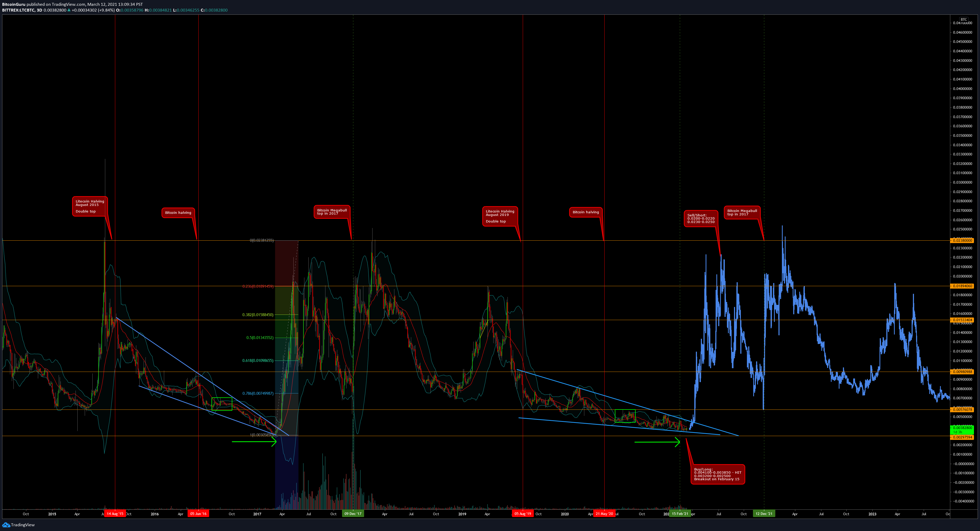Click the 2015 year label on time axis
The width and height of the screenshot is (980, 531).
pos(52,514)
